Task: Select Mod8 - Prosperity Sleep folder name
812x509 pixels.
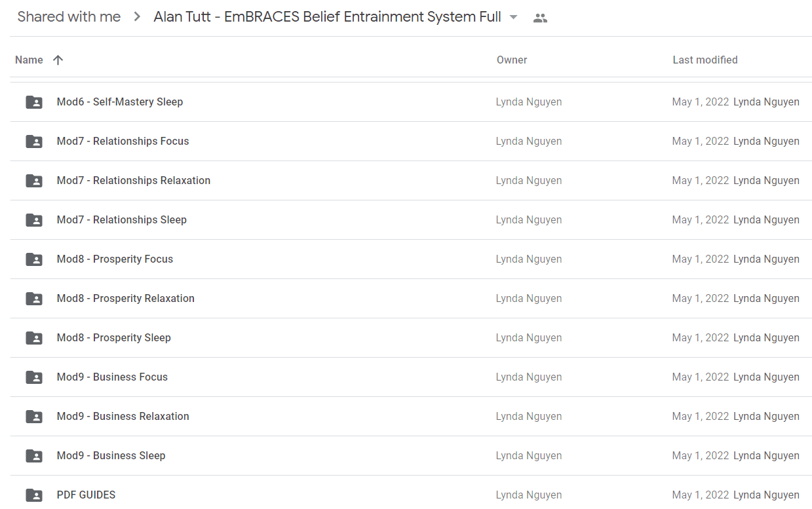Action: (114, 338)
